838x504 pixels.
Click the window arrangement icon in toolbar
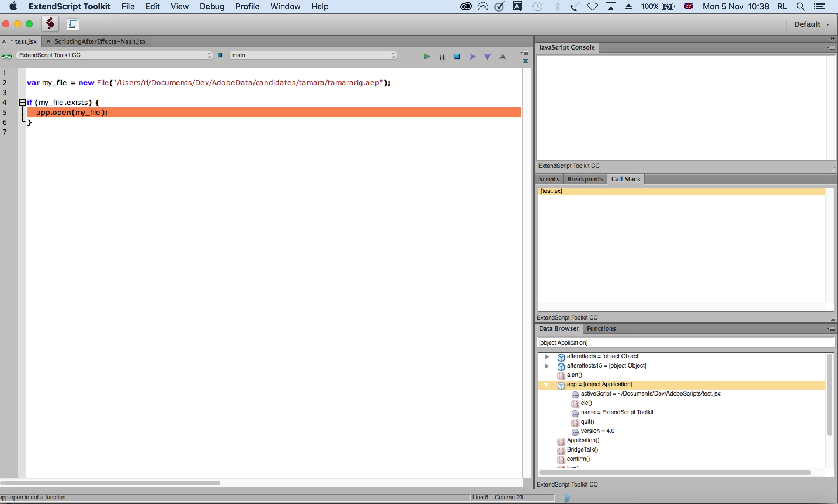pos(73,24)
